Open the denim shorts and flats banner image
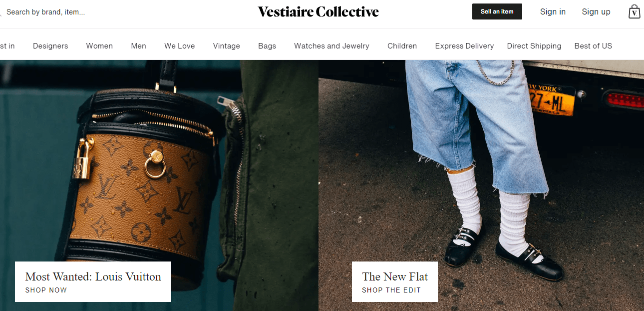Screen dimensions: 644x311 point(481,165)
